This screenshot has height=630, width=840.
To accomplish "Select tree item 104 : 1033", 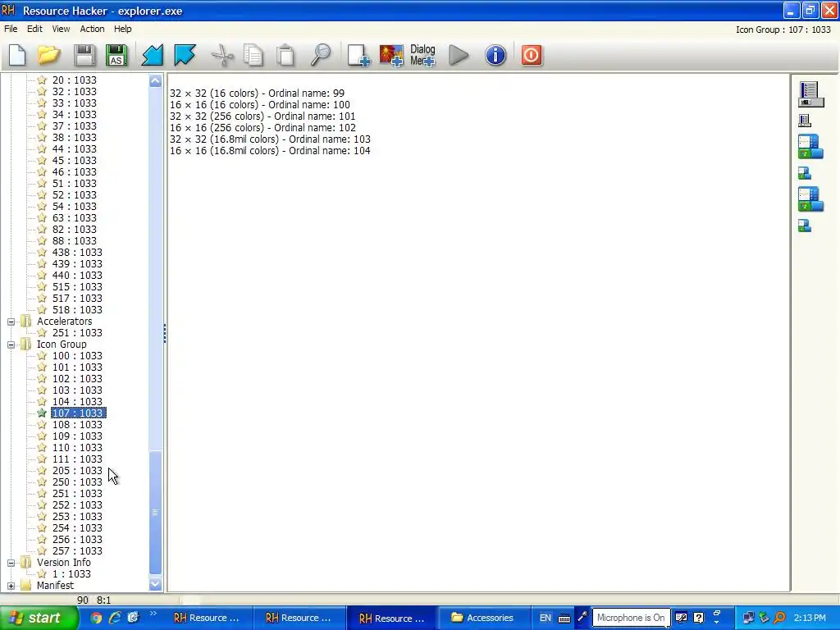I will coord(77,402).
